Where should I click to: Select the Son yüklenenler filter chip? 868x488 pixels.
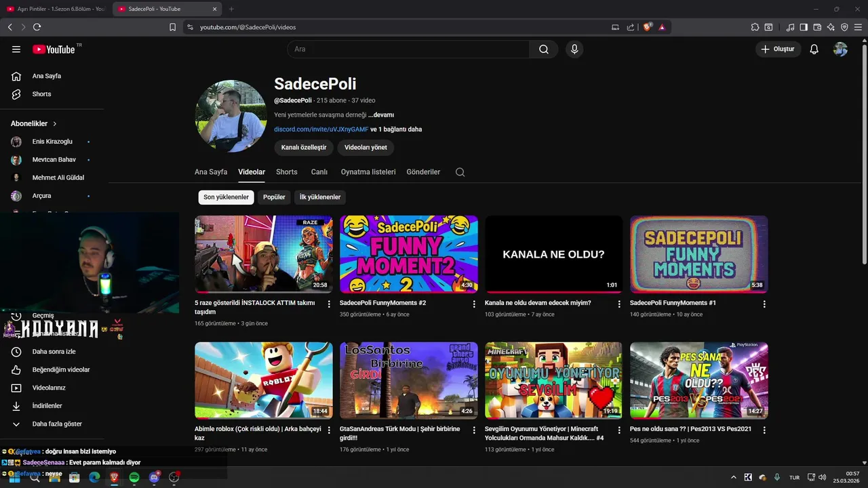[226, 197]
